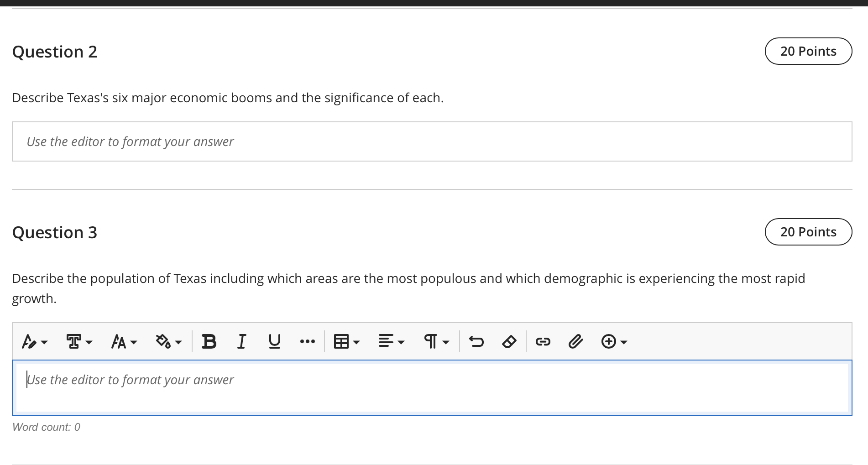868x465 pixels.
Task: Toggle underline formatting
Action: [274, 341]
